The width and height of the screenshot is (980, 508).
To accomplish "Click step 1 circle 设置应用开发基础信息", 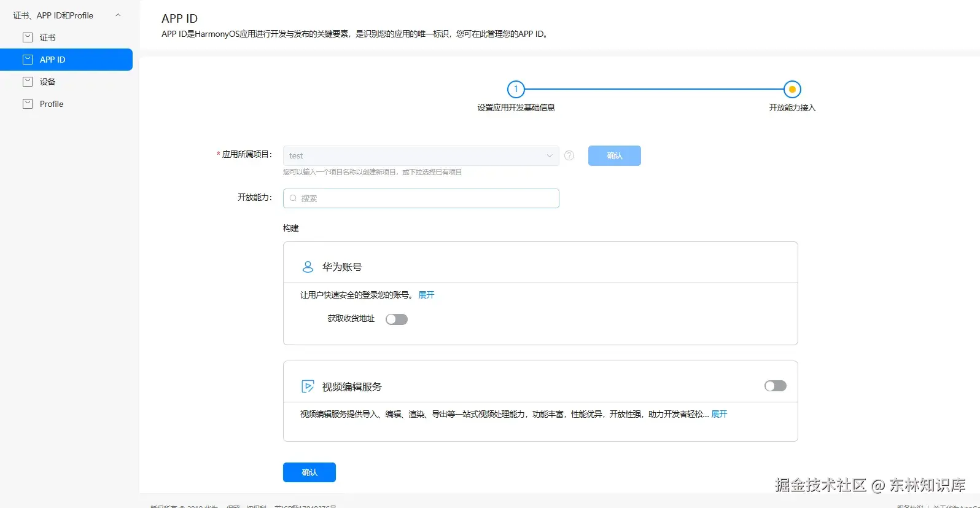I will 516,89.
